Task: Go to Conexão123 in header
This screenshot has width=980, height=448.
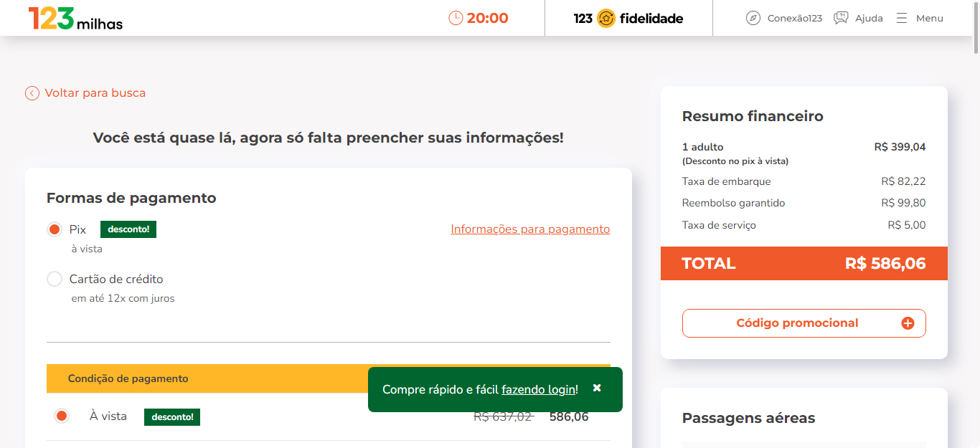Action: pyautogui.click(x=784, y=18)
